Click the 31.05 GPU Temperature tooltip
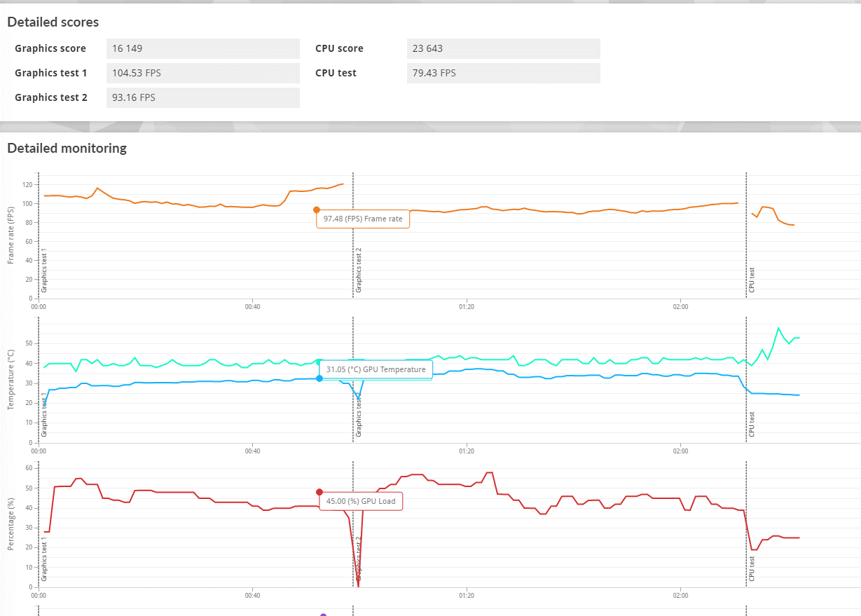Screen dimensions: 861x616 pyautogui.click(x=376, y=369)
